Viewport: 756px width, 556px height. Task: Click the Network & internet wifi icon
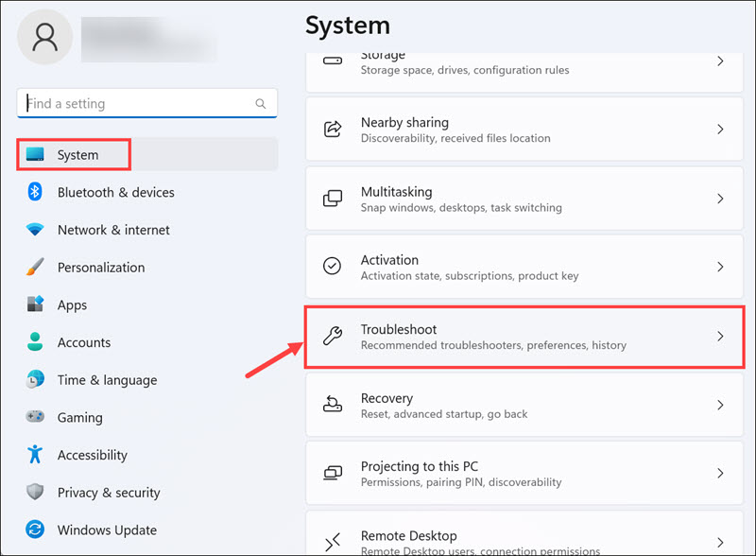point(35,230)
